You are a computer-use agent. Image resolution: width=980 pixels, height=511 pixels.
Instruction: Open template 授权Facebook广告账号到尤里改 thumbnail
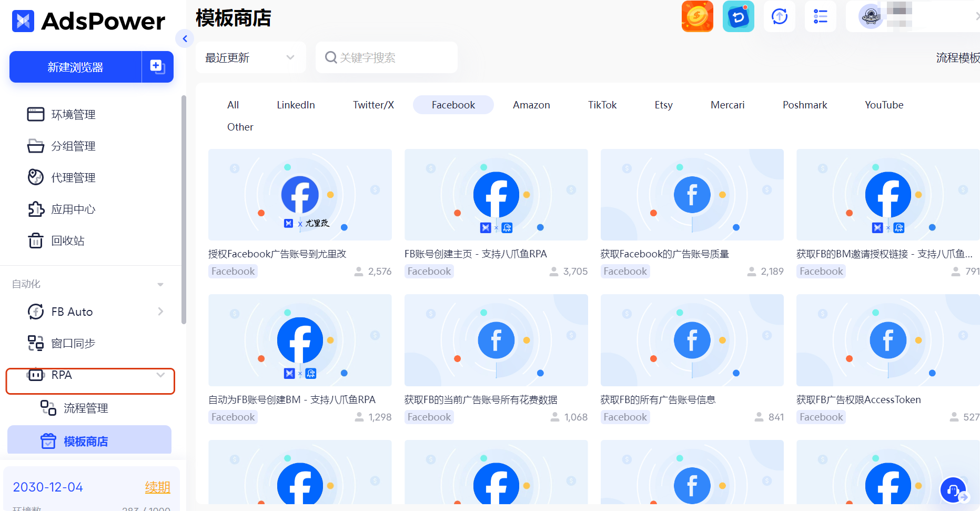pos(300,195)
